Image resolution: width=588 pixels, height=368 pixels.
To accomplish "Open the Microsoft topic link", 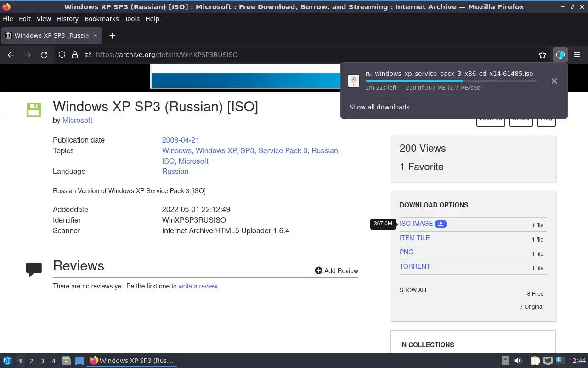I will (x=193, y=161).
